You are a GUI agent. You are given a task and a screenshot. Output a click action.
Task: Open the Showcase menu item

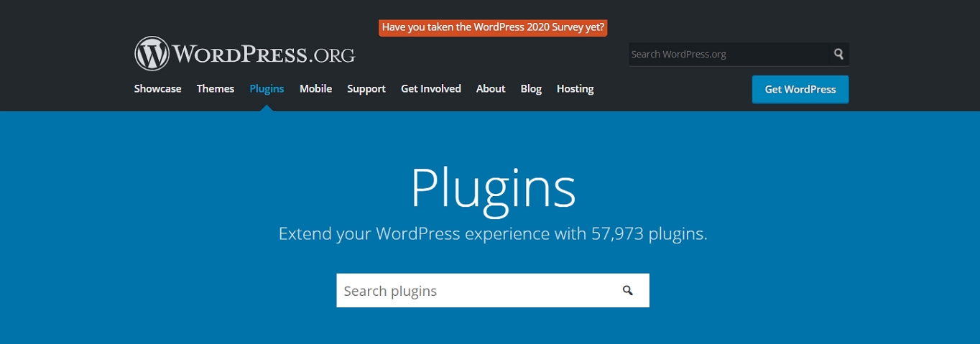[x=157, y=89]
